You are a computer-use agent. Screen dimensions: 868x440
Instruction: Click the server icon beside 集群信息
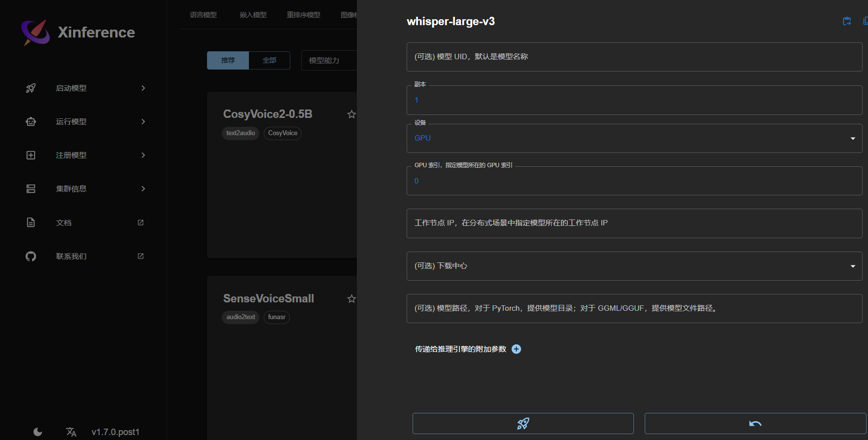pyautogui.click(x=31, y=188)
